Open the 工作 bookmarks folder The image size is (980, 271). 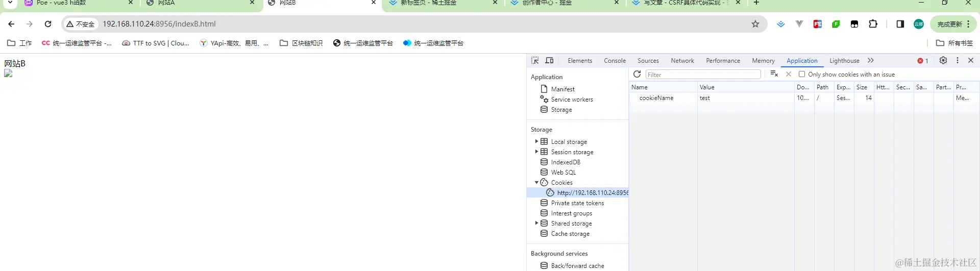tap(19, 43)
